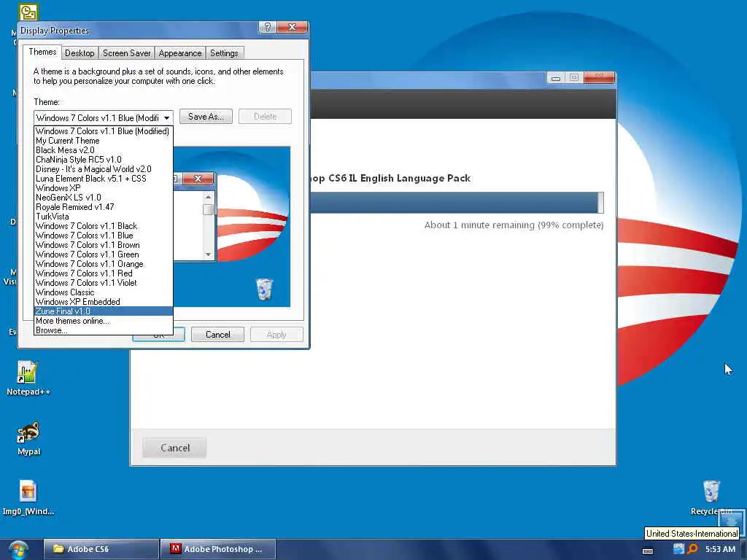
Task: Switch to Adobe CS6 taskbar item
Action: click(101, 549)
